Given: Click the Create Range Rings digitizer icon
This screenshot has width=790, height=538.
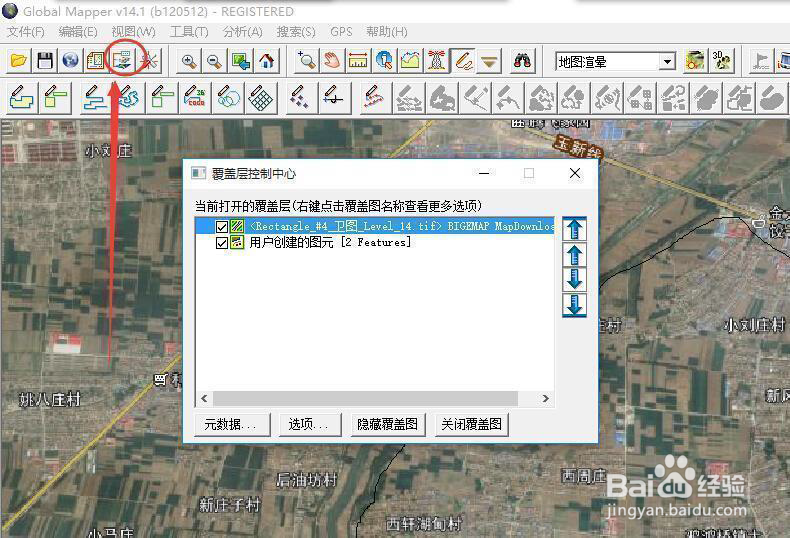Looking at the screenshot, I should click(228, 97).
